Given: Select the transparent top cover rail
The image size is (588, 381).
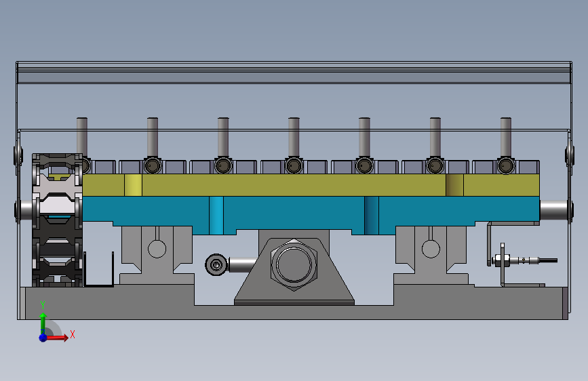Looking at the screenshot, I should [294, 73].
